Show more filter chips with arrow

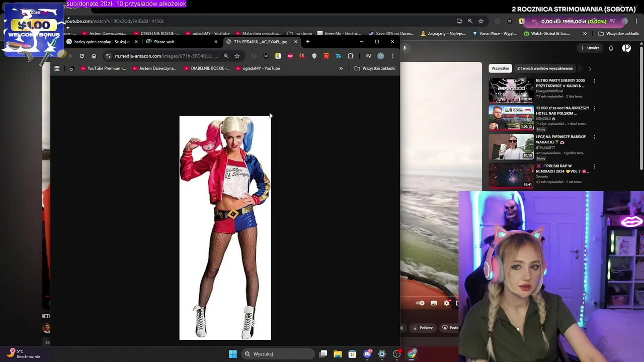[x=590, y=68]
